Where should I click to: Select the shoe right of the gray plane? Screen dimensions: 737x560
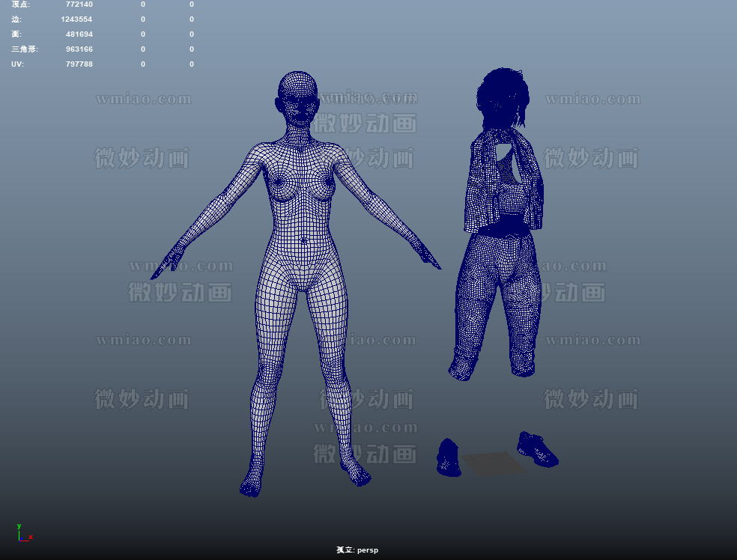coord(537,449)
